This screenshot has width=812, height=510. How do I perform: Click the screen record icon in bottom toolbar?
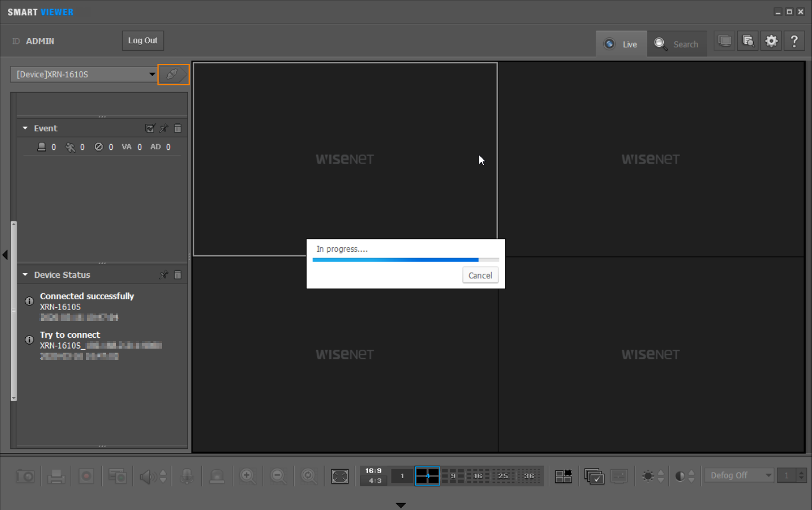(x=117, y=476)
